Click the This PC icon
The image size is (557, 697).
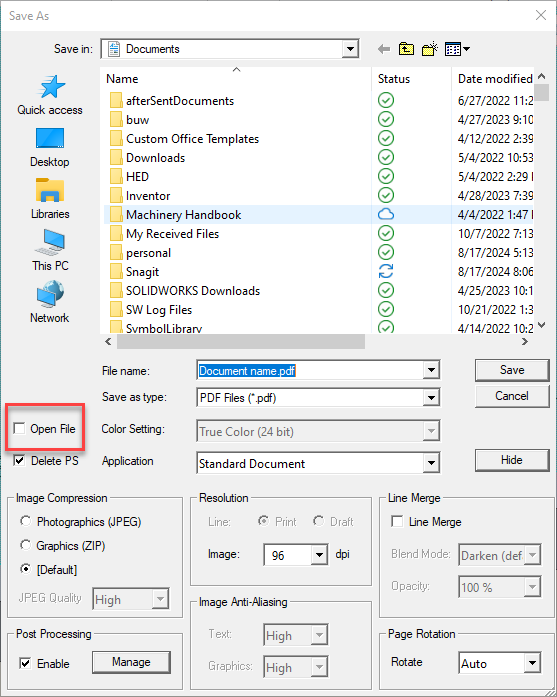tap(50, 242)
